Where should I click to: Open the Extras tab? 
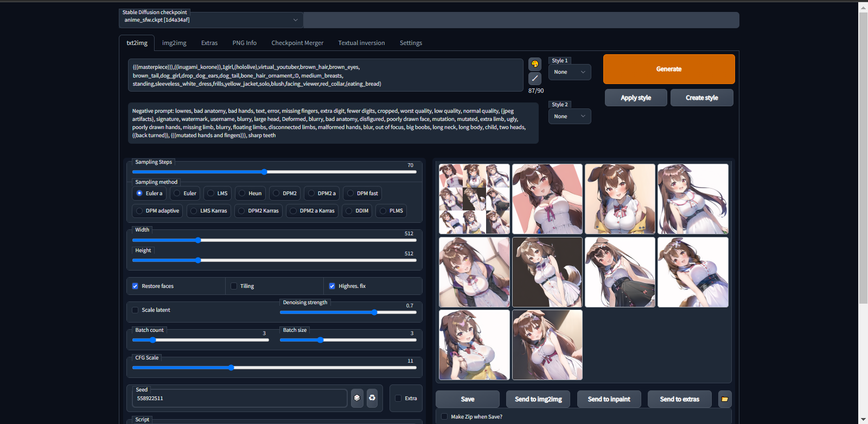pos(209,43)
